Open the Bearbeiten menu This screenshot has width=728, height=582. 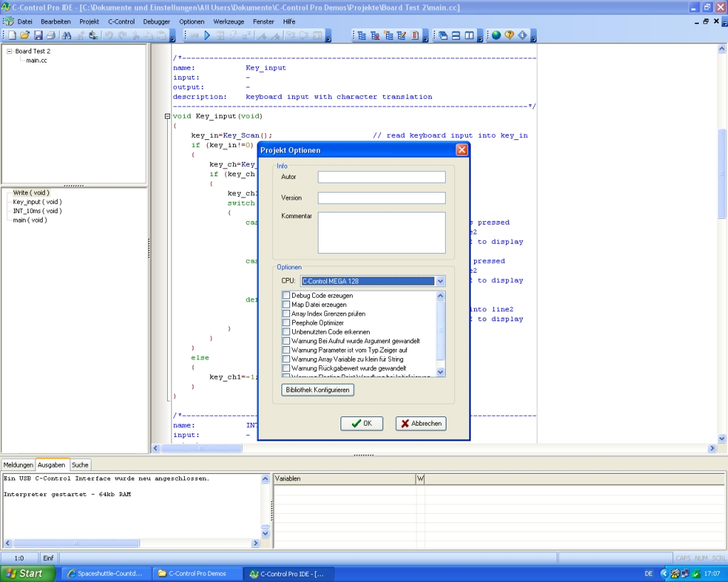pos(55,21)
